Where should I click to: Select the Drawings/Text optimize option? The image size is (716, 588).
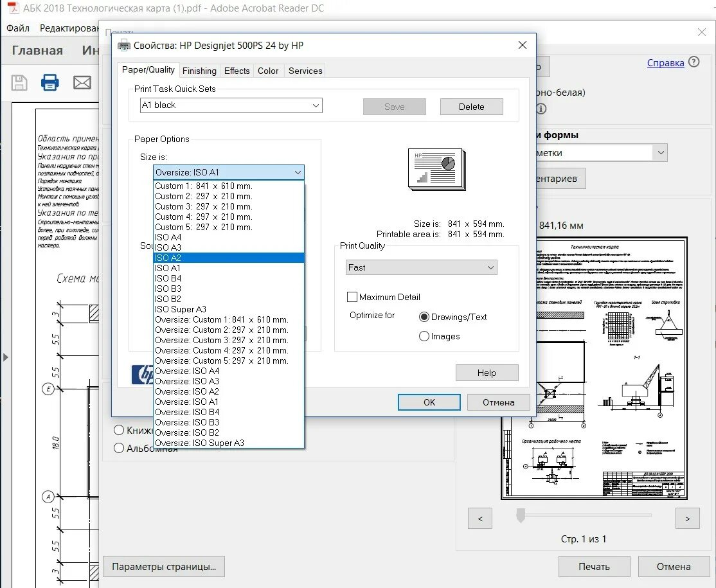424,317
